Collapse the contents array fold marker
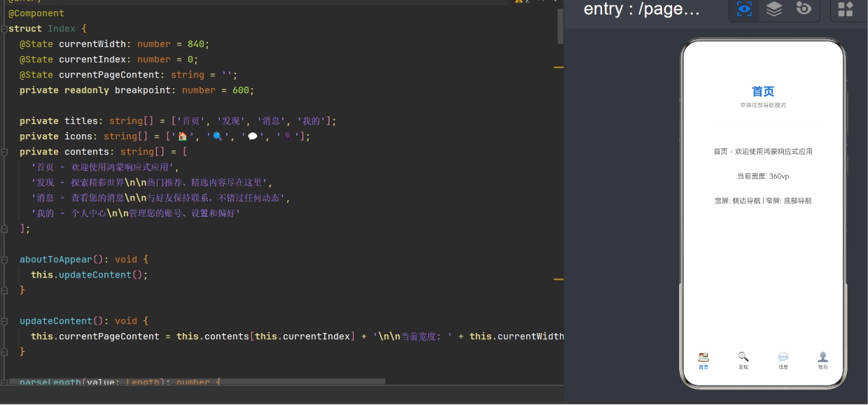 click(x=4, y=152)
